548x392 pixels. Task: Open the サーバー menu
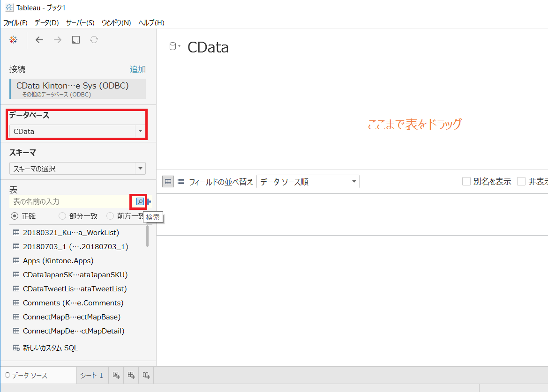[81, 22]
